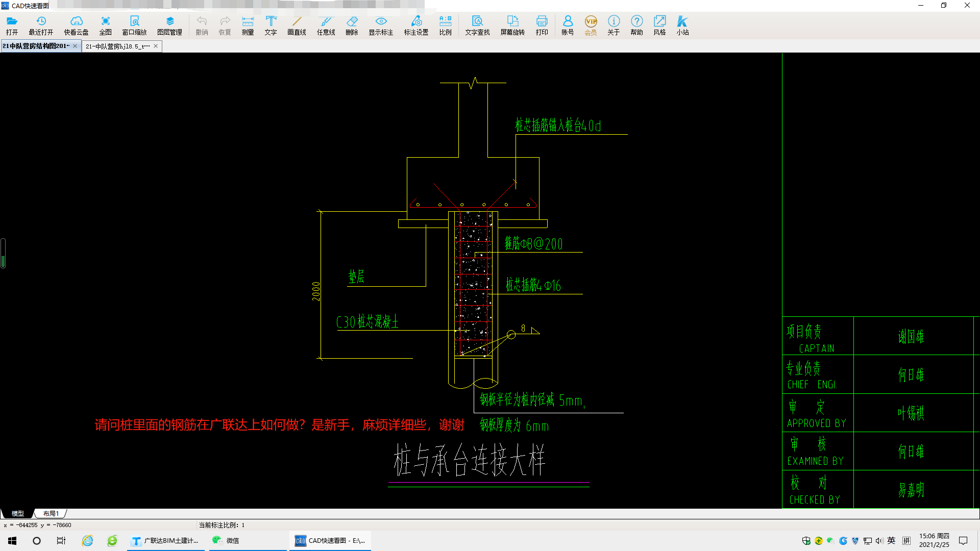
Task: Select 任意线 freehand line tool
Action: pos(326,25)
